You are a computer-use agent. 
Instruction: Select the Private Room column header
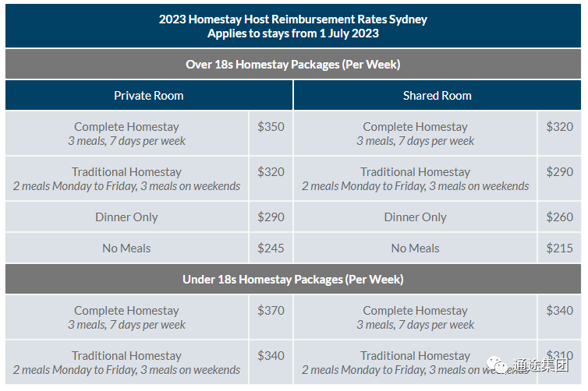149,96
